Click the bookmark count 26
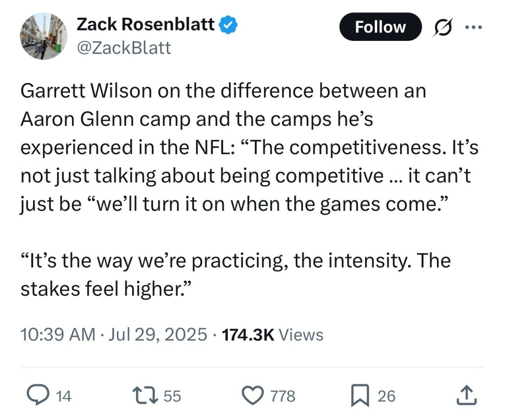The image size is (505, 420). coord(387,395)
